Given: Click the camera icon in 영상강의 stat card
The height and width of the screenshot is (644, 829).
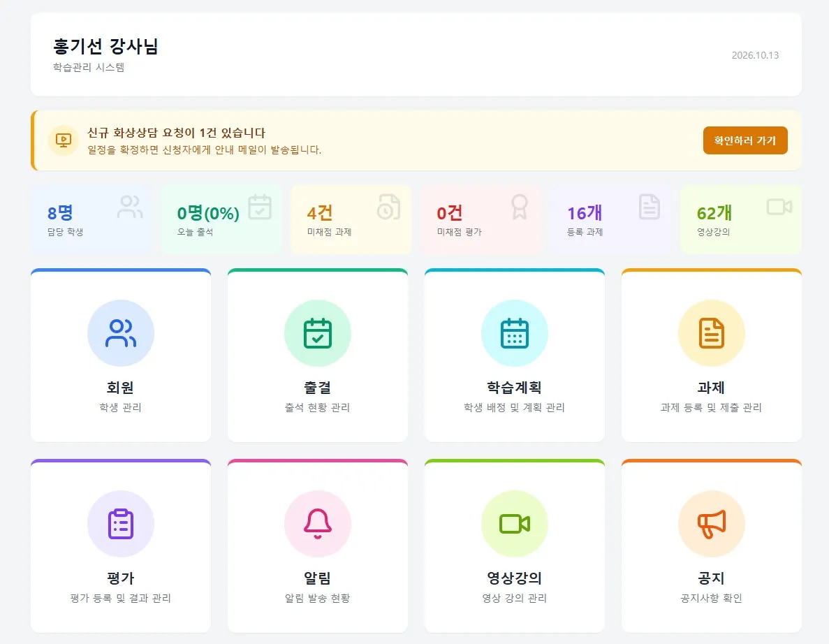Looking at the screenshot, I should 779,207.
